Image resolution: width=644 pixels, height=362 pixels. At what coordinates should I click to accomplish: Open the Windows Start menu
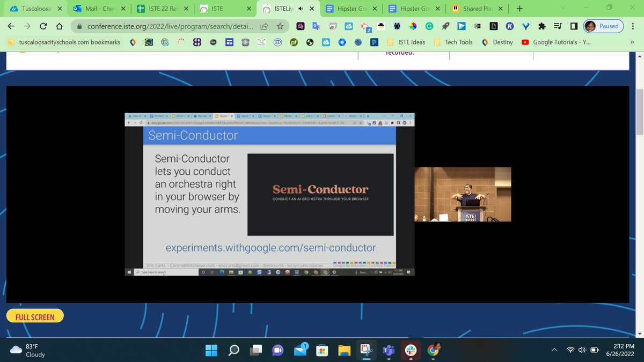tap(211, 350)
